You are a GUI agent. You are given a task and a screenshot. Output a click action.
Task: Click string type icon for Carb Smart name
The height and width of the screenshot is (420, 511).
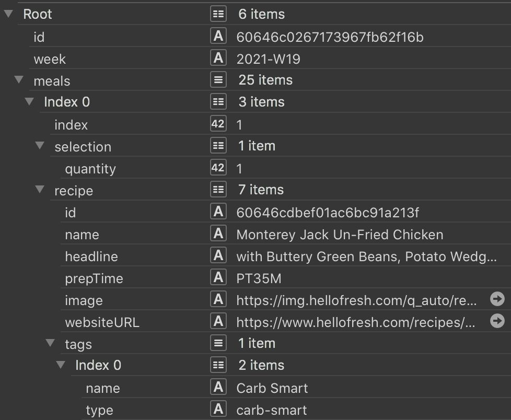(x=218, y=387)
